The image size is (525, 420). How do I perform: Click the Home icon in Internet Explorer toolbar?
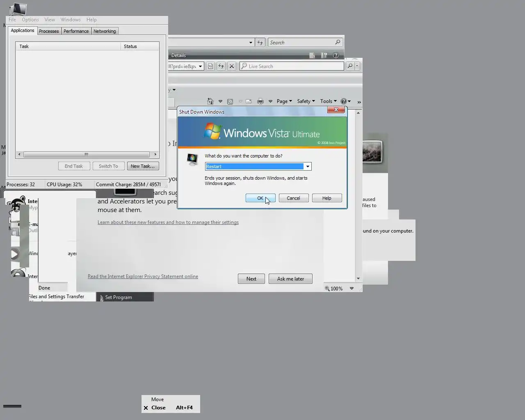(210, 101)
